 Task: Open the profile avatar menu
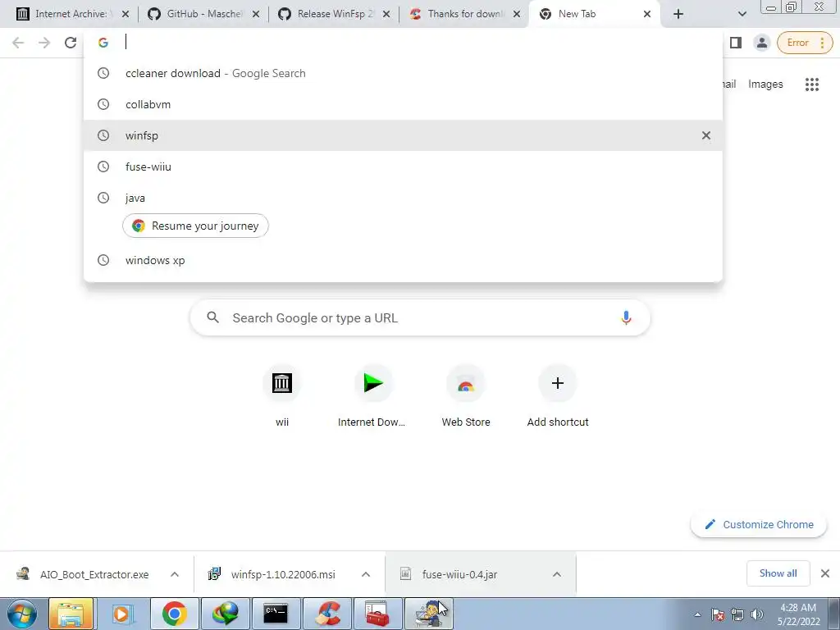point(761,43)
